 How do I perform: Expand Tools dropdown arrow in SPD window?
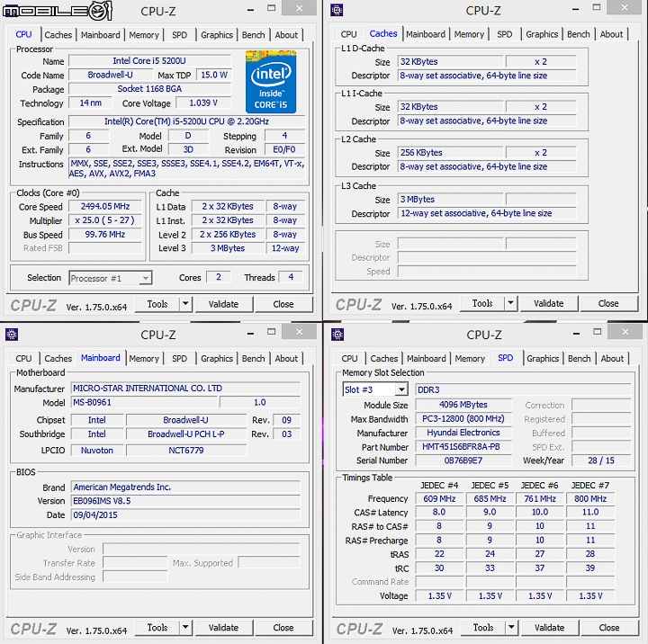(511, 628)
